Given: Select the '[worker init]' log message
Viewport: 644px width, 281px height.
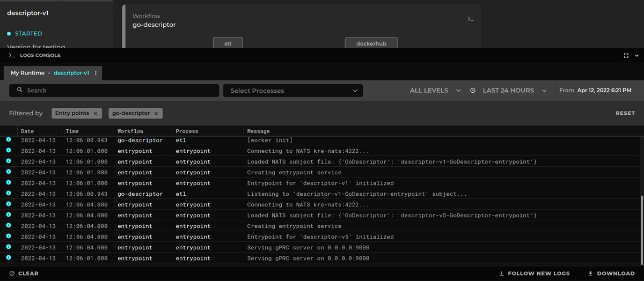Looking at the screenshot, I should pyautogui.click(x=269, y=140).
